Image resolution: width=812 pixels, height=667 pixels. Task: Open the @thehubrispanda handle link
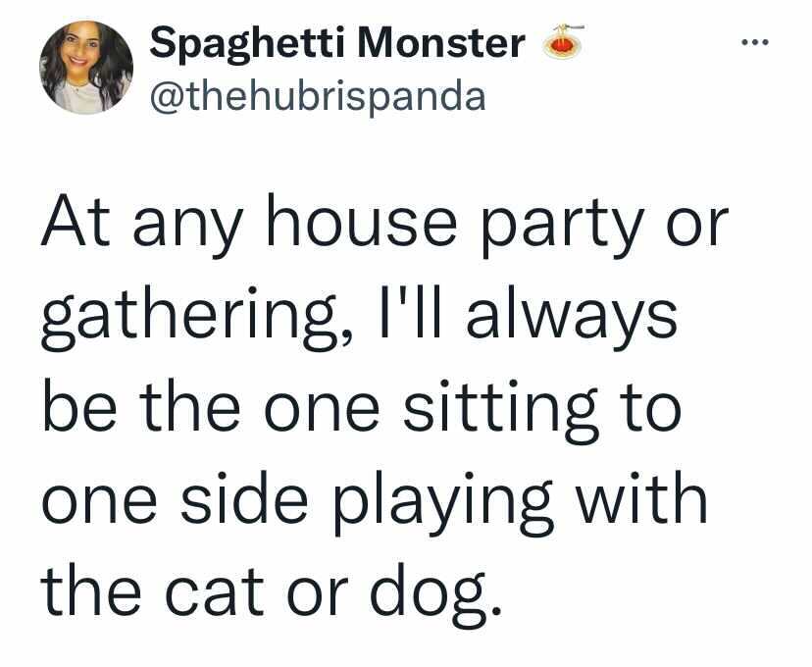pyautogui.click(x=318, y=96)
